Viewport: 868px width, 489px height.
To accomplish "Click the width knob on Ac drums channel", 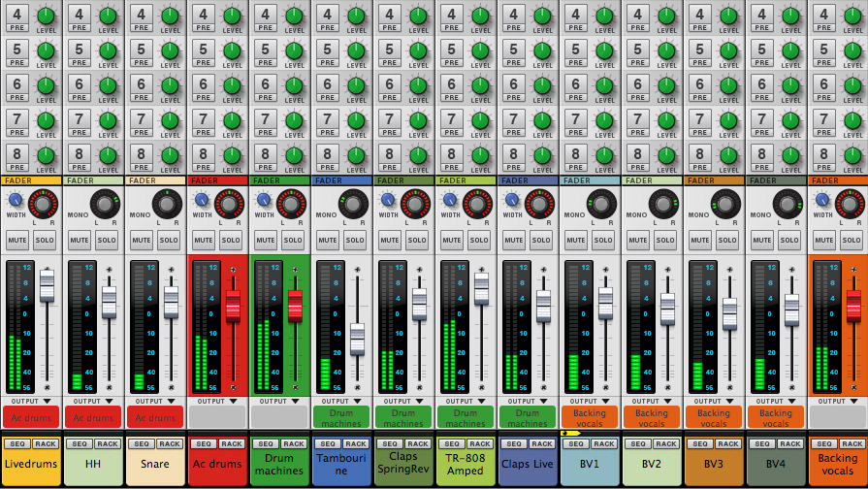I will [202, 199].
